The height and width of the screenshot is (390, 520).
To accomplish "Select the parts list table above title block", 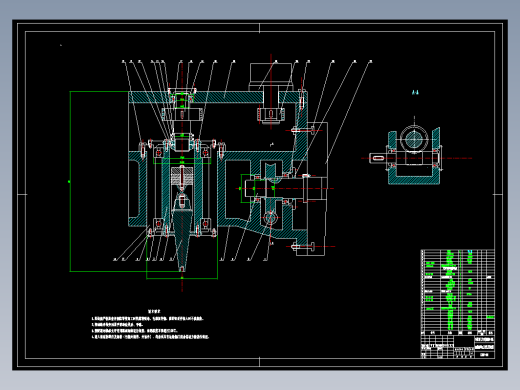I will [x=458, y=292].
